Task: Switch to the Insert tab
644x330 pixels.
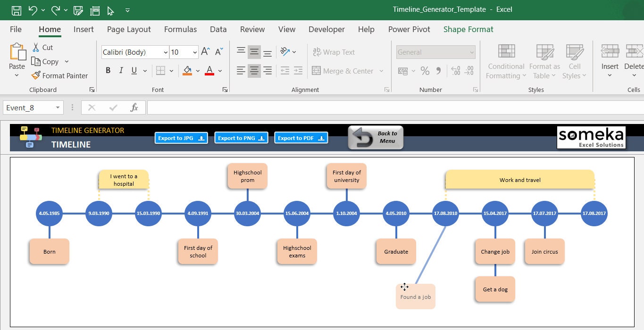Action: 84,29
